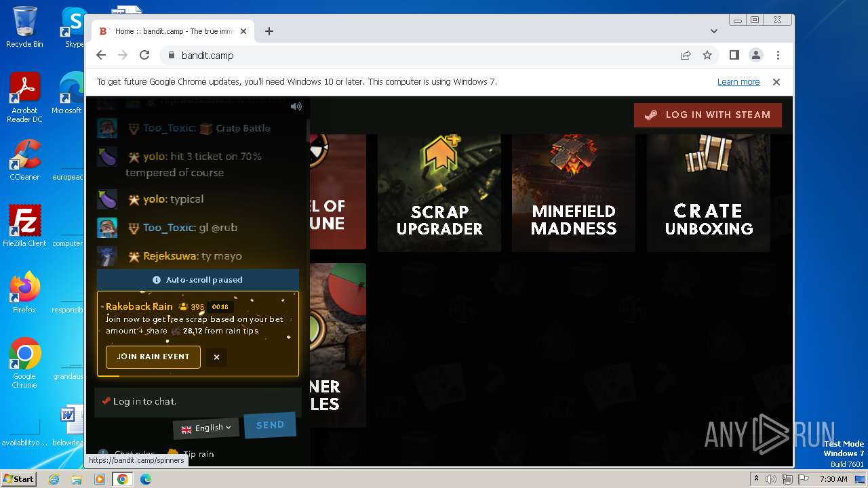Open Chrome side panel
Image resolution: width=868 pixels, height=488 pixels.
pos(734,56)
